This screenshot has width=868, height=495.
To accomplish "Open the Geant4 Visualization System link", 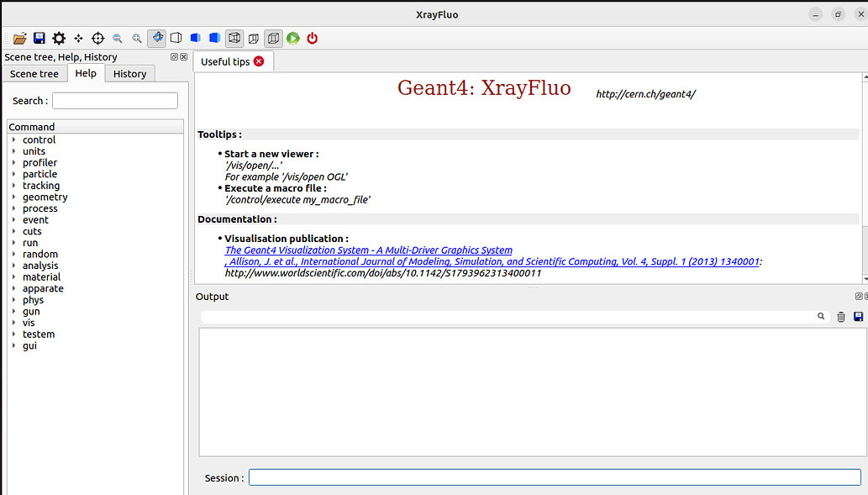I will coord(369,250).
